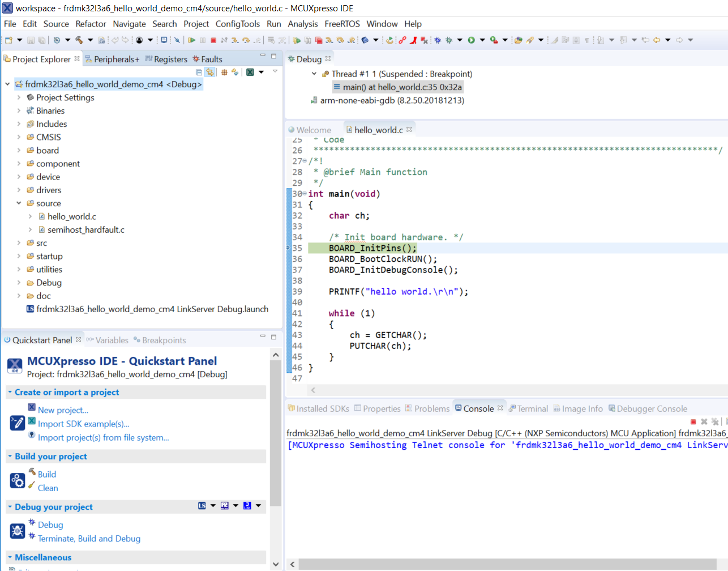Click 'Import SDK example(s)...' link

(83, 424)
